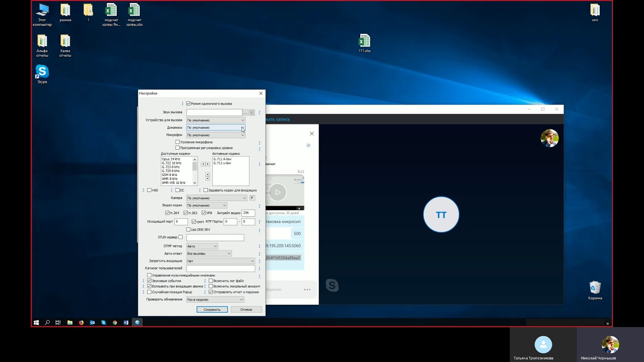Viewport: 644px width, 362px height.
Task: Toggle the VAD checkbox
Action: point(149,191)
